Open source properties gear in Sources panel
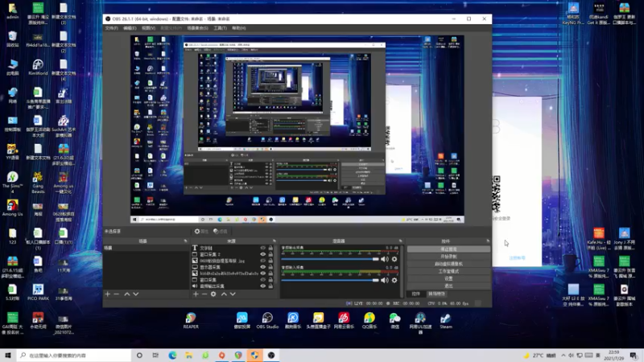The width and height of the screenshot is (644, 362). pos(213,294)
